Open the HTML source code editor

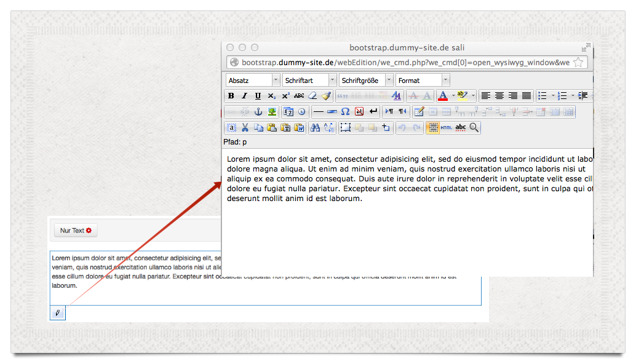[x=447, y=128]
